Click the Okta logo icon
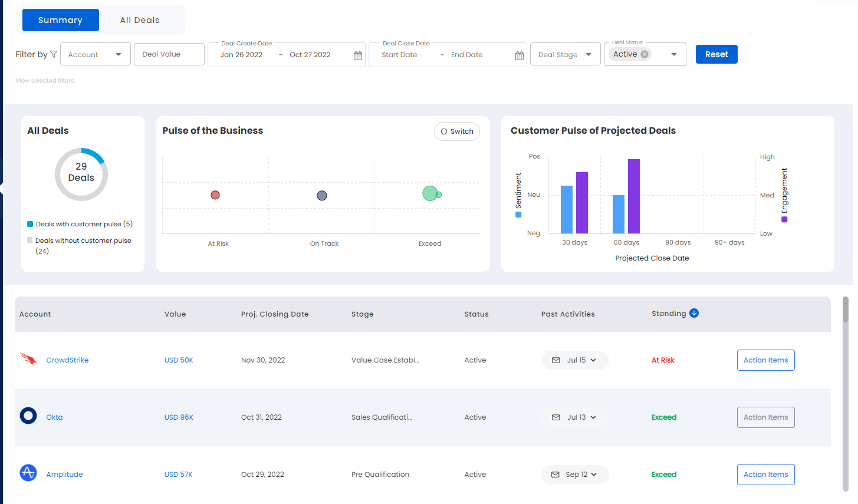The width and height of the screenshot is (858, 504). [28, 416]
